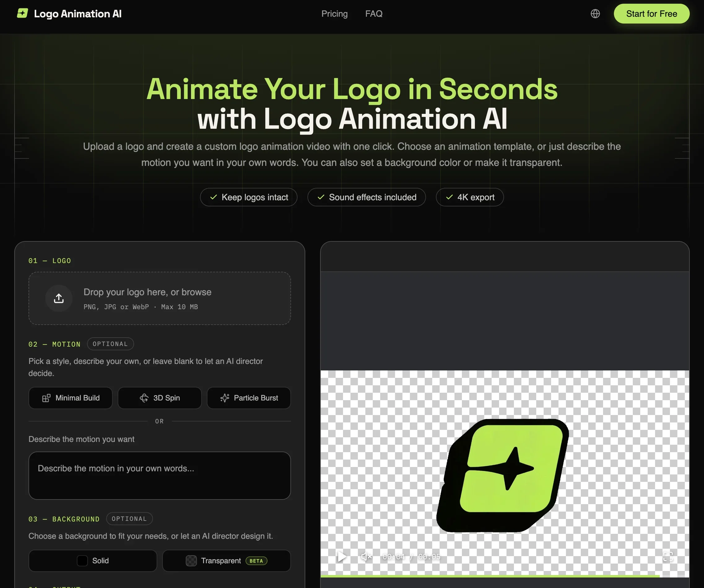This screenshot has height=588, width=704.
Task: Choose the Solid background option
Action: [93, 560]
